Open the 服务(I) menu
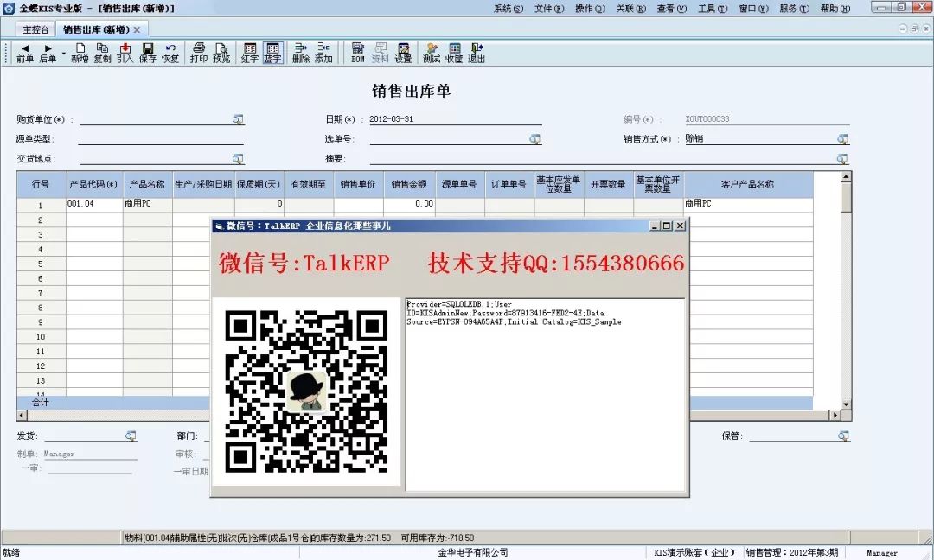Viewport: 934px width, 560px height. click(x=795, y=9)
